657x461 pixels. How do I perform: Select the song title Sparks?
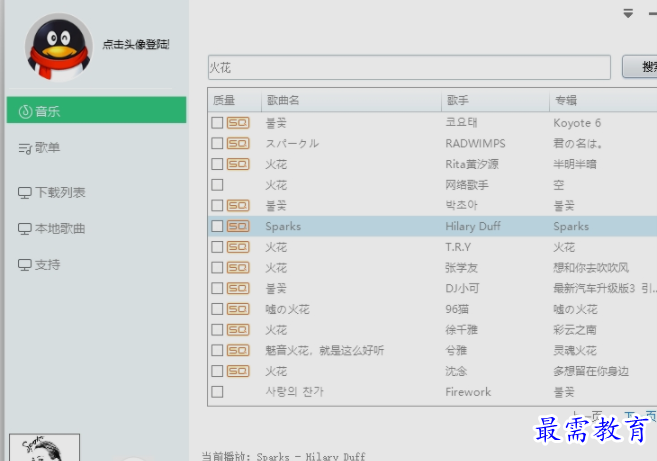(x=283, y=226)
